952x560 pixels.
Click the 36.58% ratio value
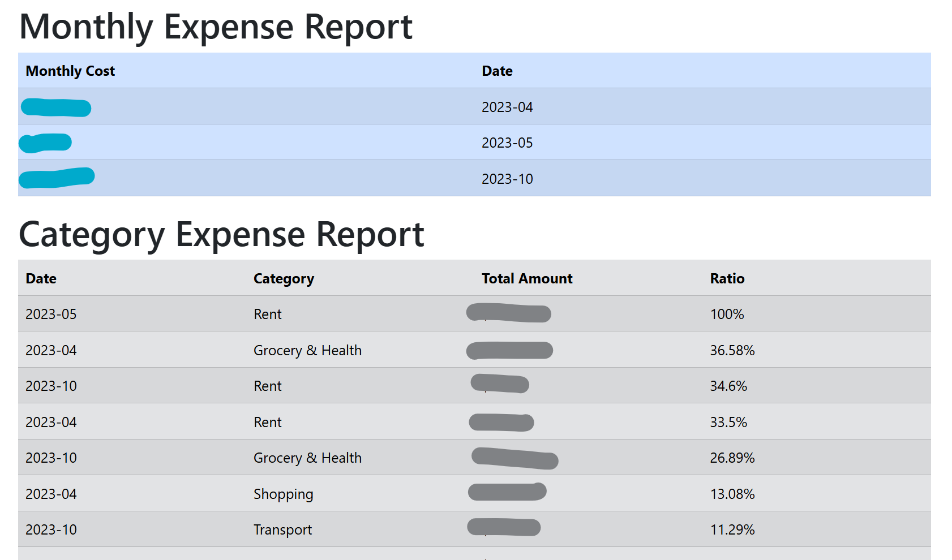click(732, 350)
